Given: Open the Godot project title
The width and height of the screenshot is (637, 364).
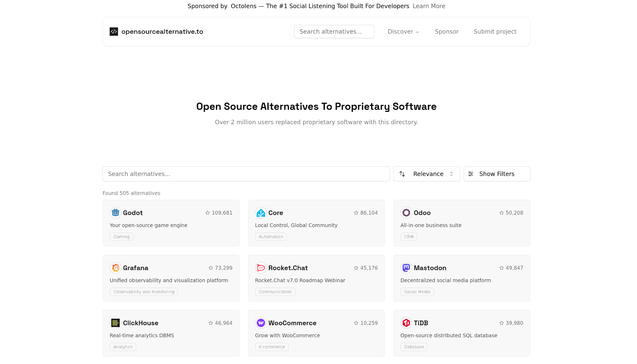Looking at the screenshot, I should pos(133,213).
